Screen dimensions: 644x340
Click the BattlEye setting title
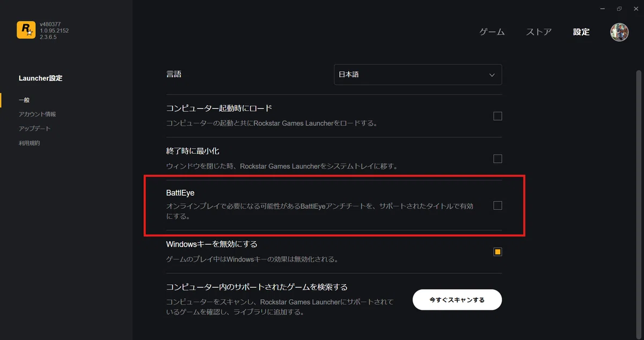180,193
